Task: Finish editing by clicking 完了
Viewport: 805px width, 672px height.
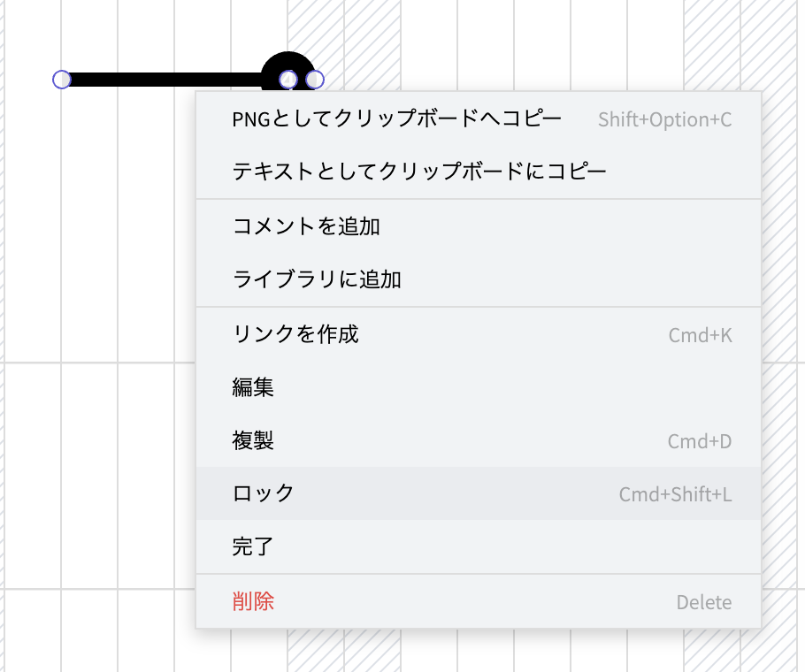Action: pyautogui.click(x=253, y=546)
